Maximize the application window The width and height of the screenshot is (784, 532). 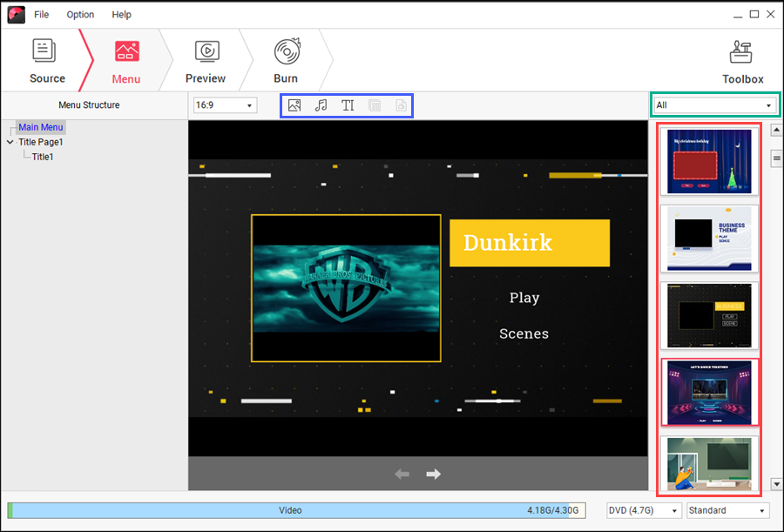click(x=754, y=15)
